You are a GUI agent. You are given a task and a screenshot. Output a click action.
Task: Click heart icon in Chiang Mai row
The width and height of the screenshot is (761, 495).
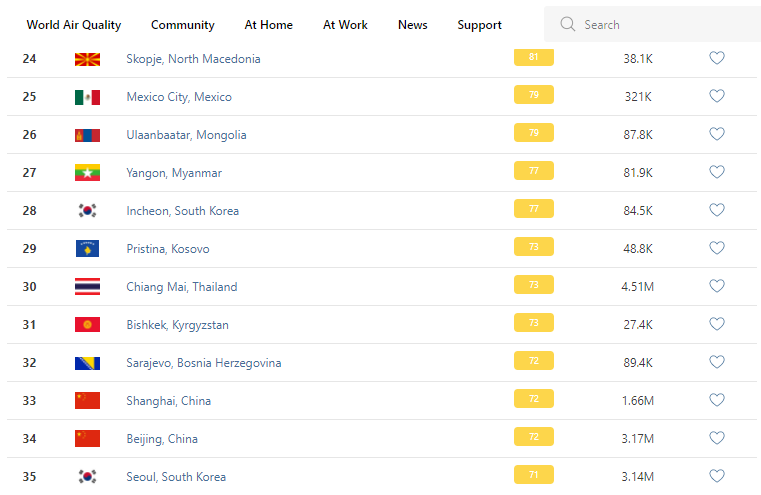coord(717,286)
